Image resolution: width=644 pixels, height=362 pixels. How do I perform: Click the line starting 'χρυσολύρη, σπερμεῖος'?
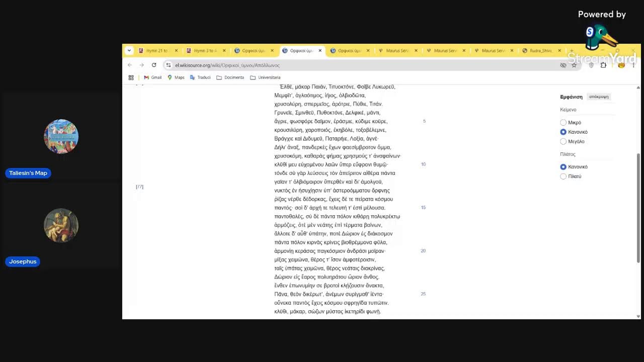(328, 104)
